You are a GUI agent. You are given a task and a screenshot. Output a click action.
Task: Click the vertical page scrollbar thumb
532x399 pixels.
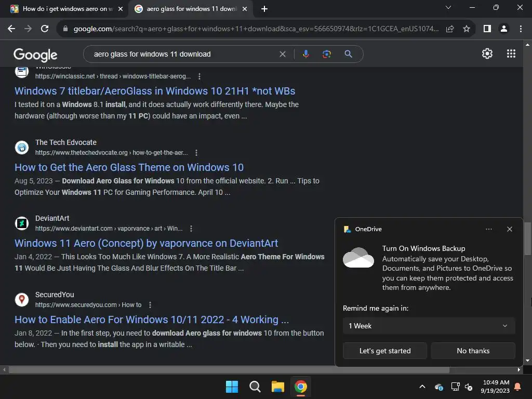coord(527,238)
